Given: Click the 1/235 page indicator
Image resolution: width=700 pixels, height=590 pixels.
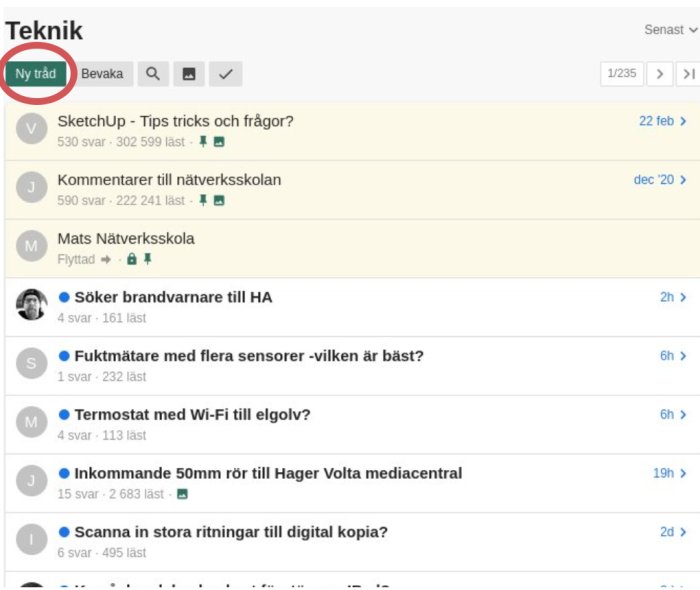Looking at the screenshot, I should click(621, 74).
